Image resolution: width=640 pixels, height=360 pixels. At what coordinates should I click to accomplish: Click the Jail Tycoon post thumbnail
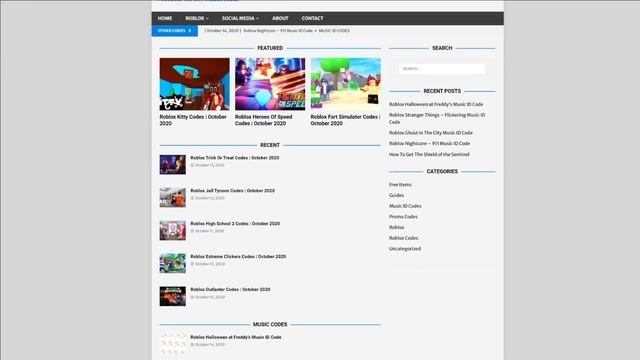tap(173, 198)
